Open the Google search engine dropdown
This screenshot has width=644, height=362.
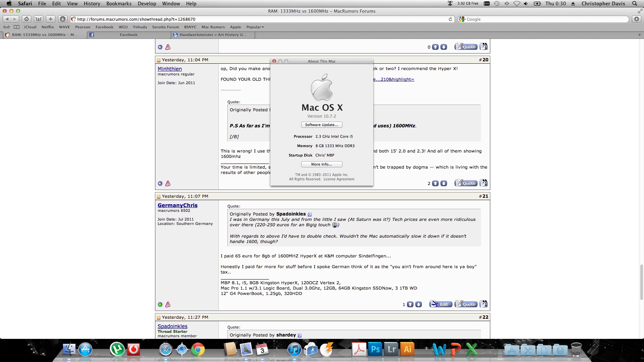462,19
